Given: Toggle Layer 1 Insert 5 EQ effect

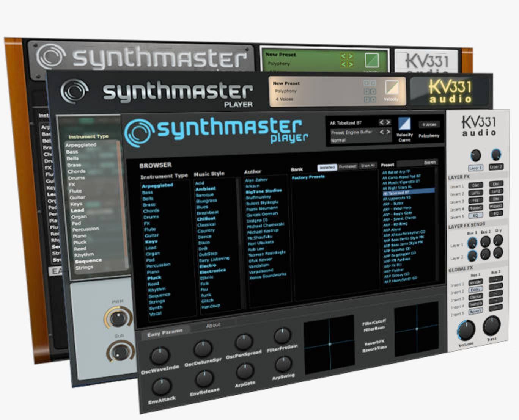Looking at the screenshot, I should tap(475, 215).
